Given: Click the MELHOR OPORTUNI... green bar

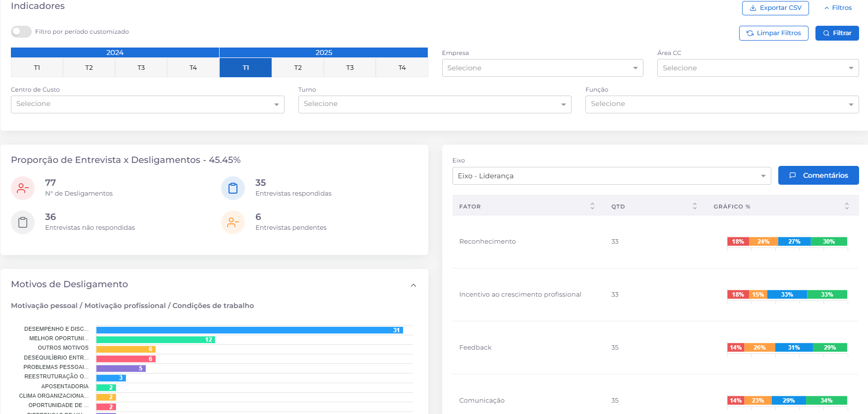Looking at the screenshot, I should (155, 340).
